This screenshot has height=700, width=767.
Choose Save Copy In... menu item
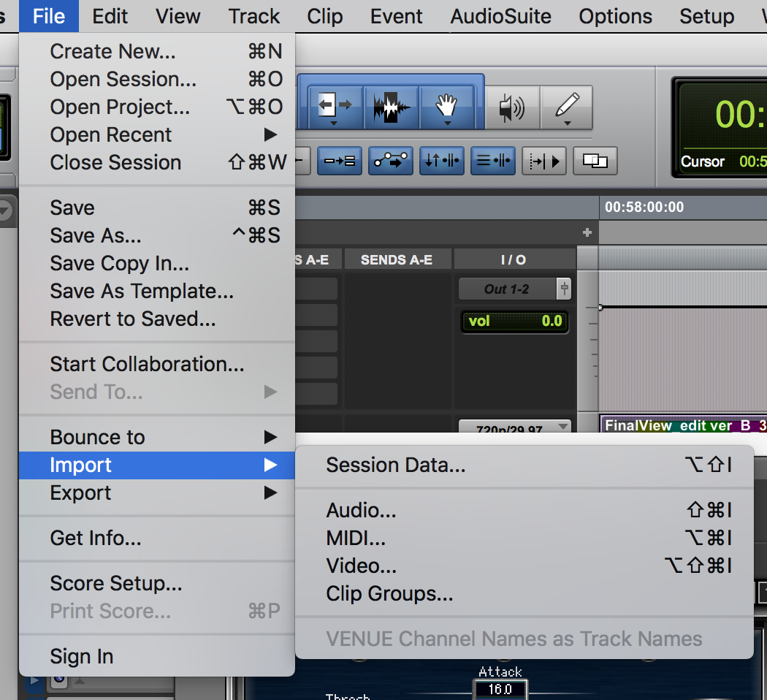[x=156, y=264]
